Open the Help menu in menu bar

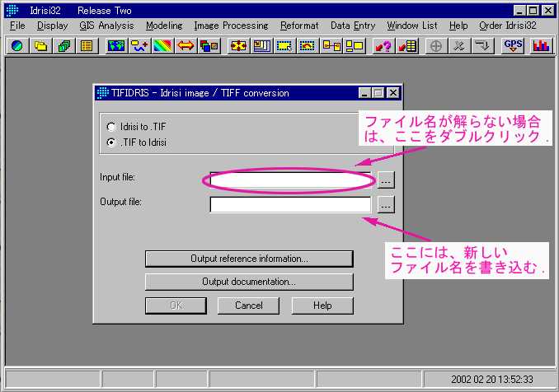click(458, 26)
